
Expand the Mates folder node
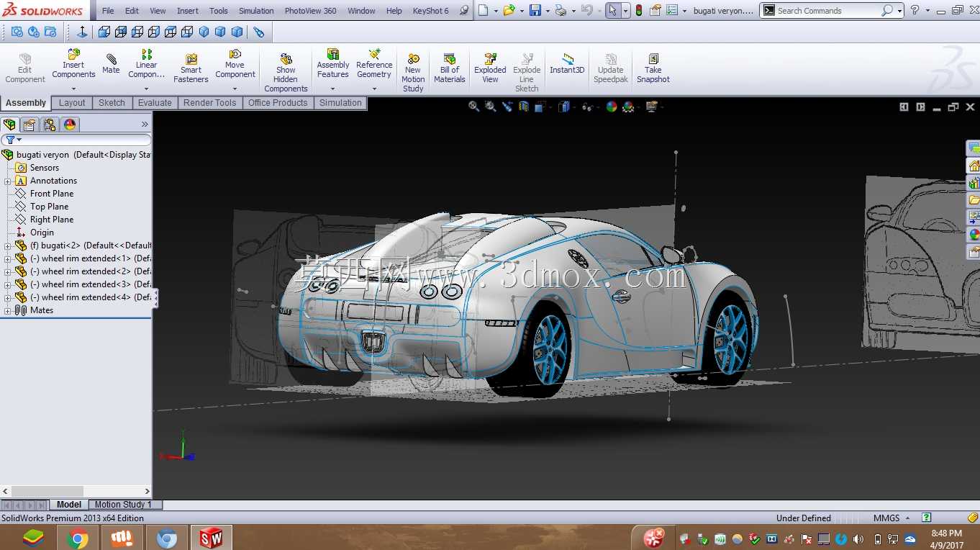8,310
